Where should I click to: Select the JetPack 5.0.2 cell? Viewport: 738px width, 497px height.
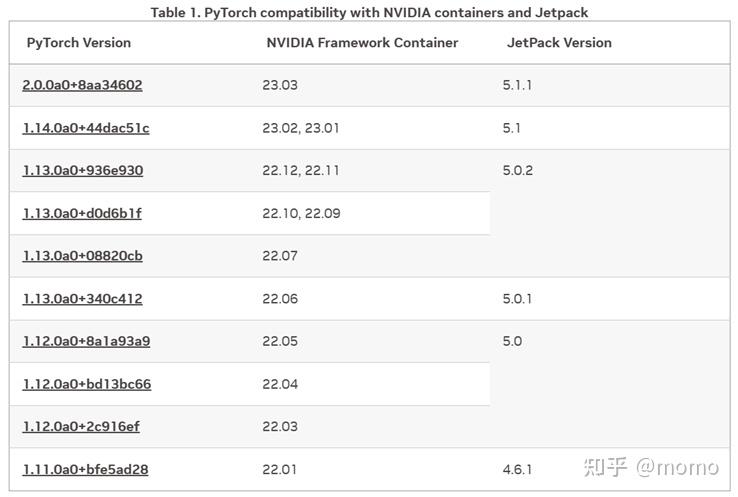tap(518, 170)
